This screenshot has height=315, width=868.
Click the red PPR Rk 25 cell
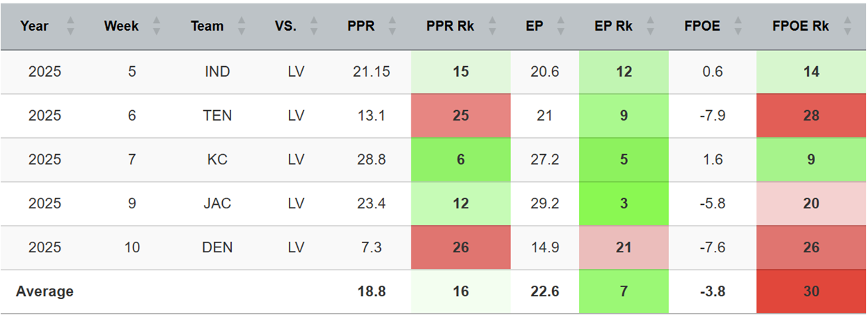(461, 116)
